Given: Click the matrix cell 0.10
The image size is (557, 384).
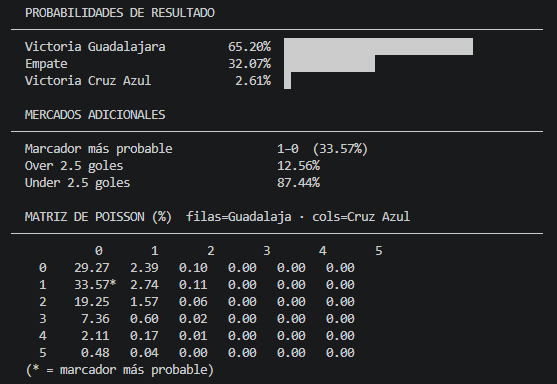Looking at the screenshot, I should (193, 268).
